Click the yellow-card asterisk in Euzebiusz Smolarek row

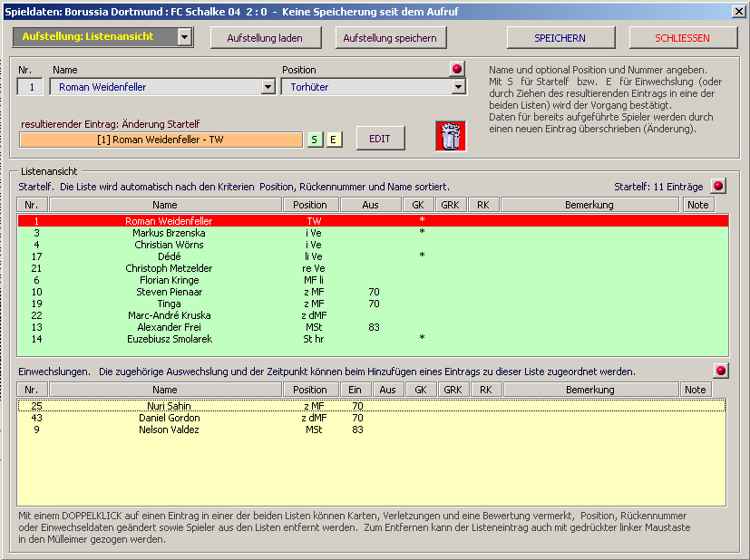point(422,338)
